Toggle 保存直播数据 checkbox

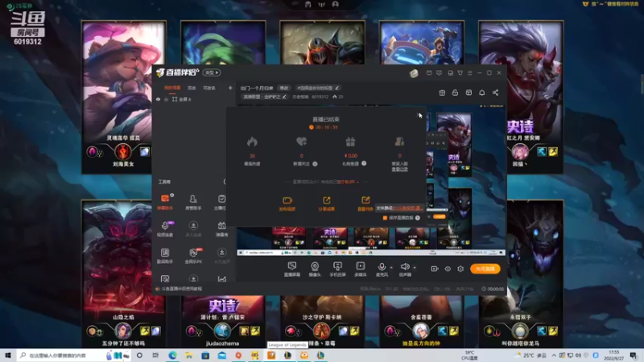(385, 218)
